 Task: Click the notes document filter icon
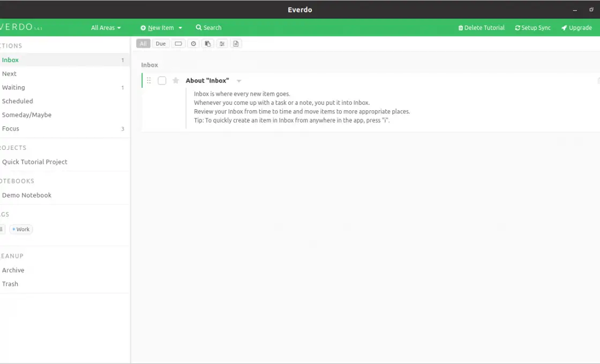[x=236, y=43]
